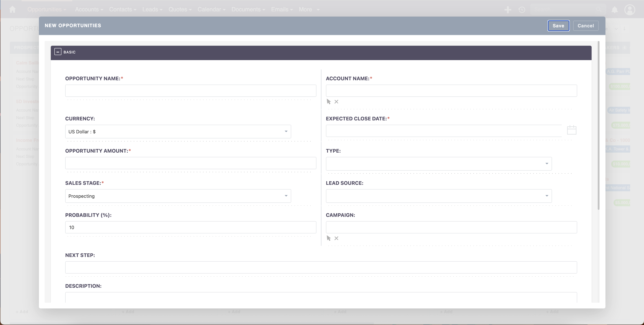Click the Description text area
This screenshot has height=325, width=644.
tap(321, 297)
